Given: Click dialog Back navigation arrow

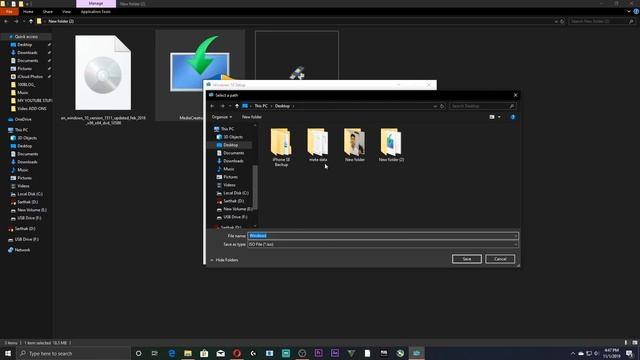Looking at the screenshot, I should [x=212, y=106].
